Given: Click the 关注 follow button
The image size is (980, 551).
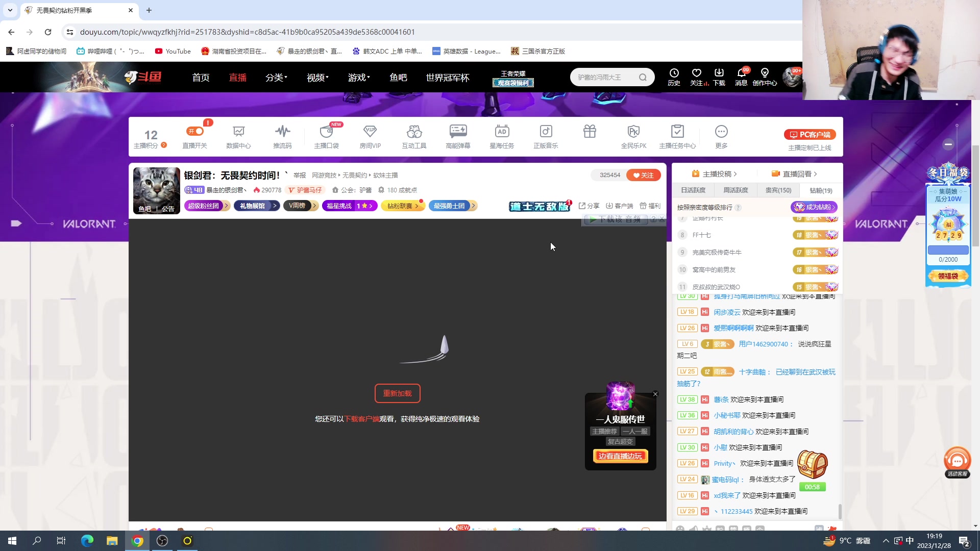Looking at the screenshot, I should [x=643, y=175].
